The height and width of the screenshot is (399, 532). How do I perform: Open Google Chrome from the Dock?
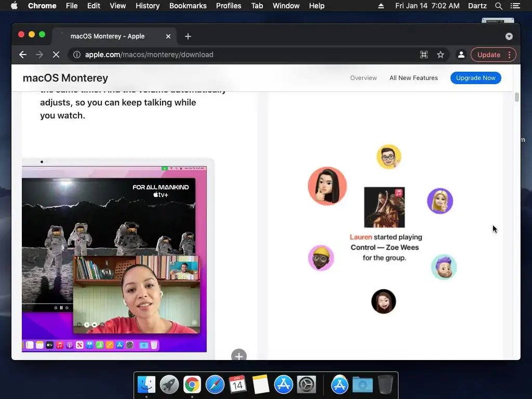pyautogui.click(x=192, y=384)
